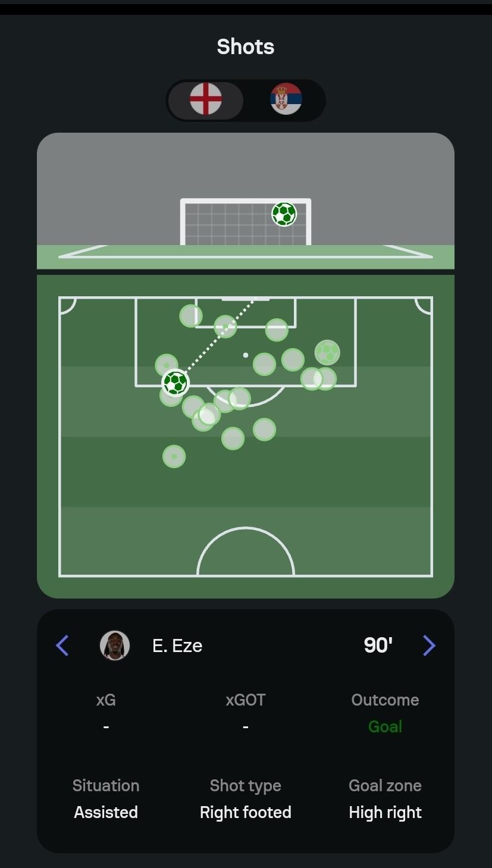Select the highlighted goal ball on the pitch
Image resolution: width=492 pixels, height=868 pixels.
[x=175, y=383]
